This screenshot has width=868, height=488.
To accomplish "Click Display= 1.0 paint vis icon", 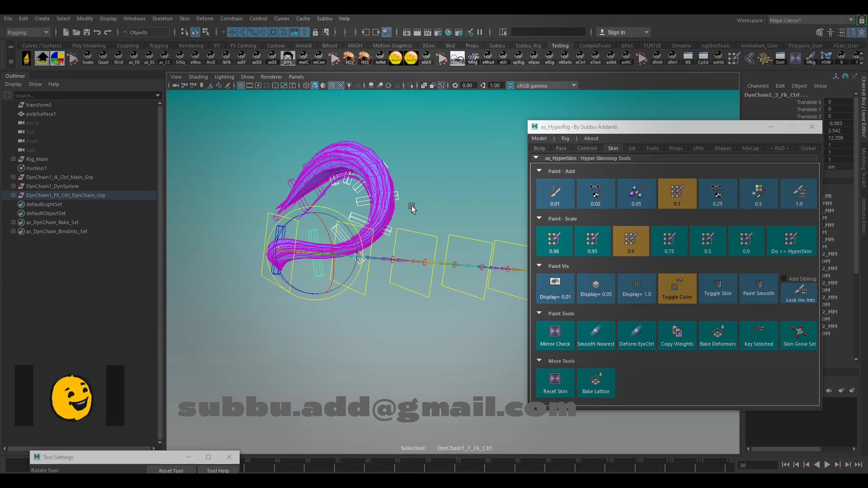I will pyautogui.click(x=636, y=288).
